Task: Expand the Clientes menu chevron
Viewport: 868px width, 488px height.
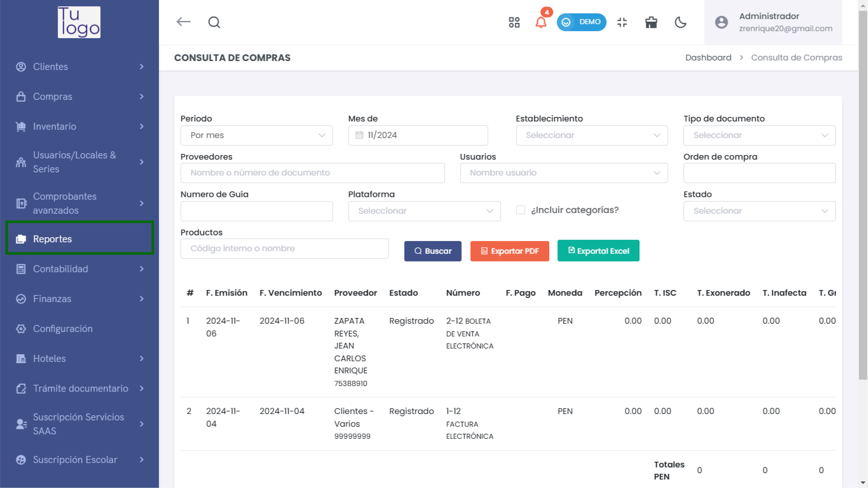Action: click(142, 67)
